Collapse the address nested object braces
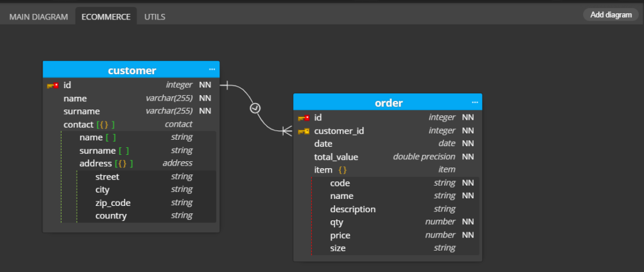This screenshot has width=644, height=272. point(124,164)
